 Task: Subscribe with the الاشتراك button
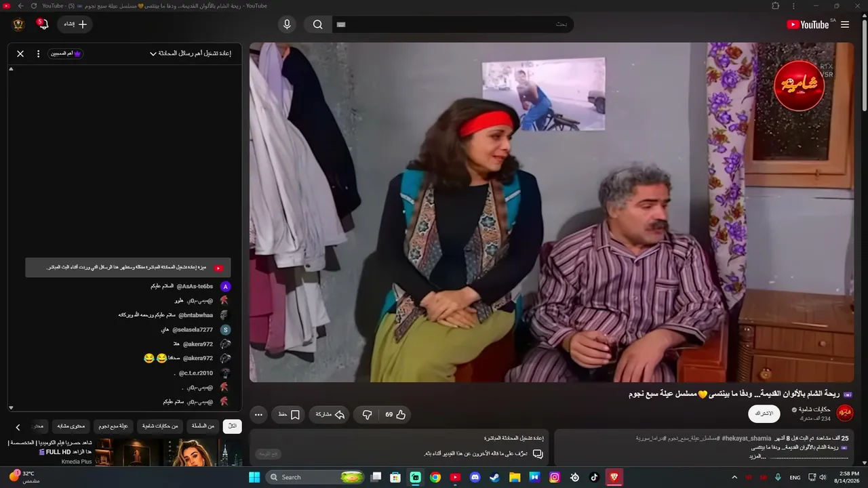click(764, 413)
